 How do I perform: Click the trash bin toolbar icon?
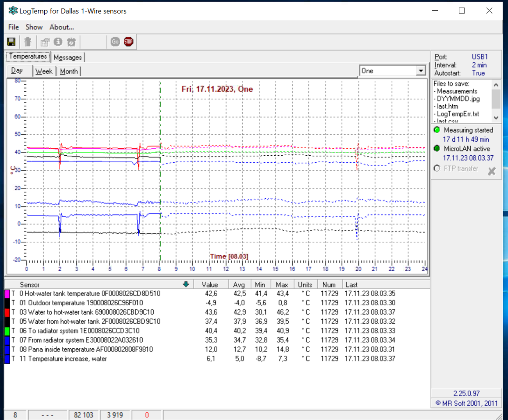click(28, 42)
